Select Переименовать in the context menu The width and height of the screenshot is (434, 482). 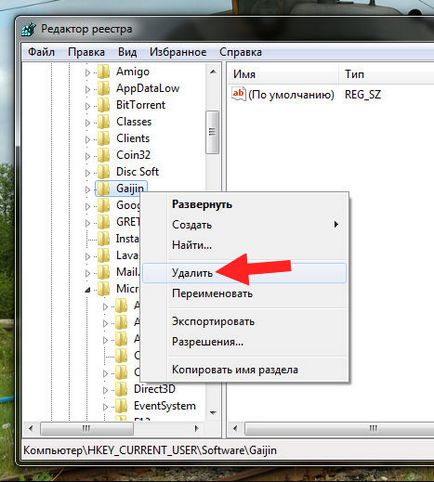tap(245, 294)
